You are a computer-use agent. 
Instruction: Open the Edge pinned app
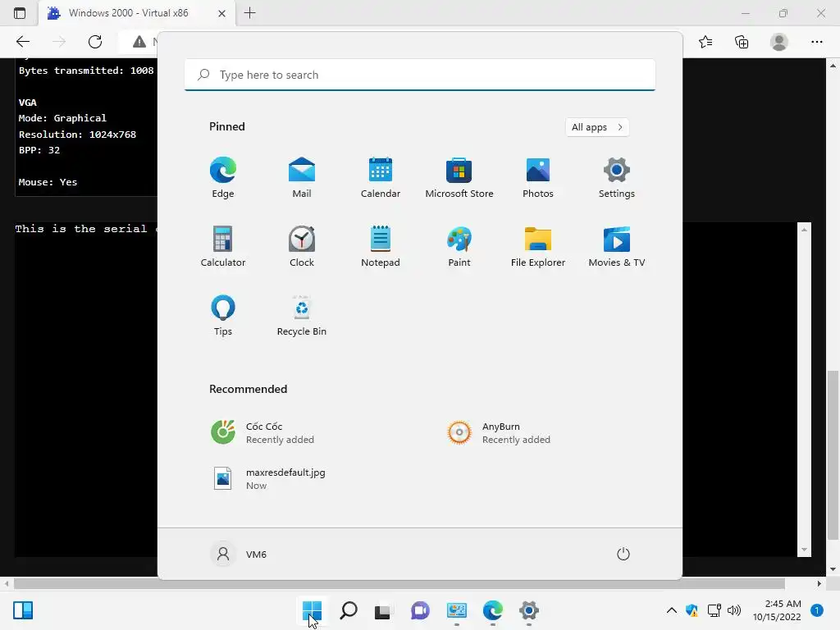pyautogui.click(x=223, y=177)
